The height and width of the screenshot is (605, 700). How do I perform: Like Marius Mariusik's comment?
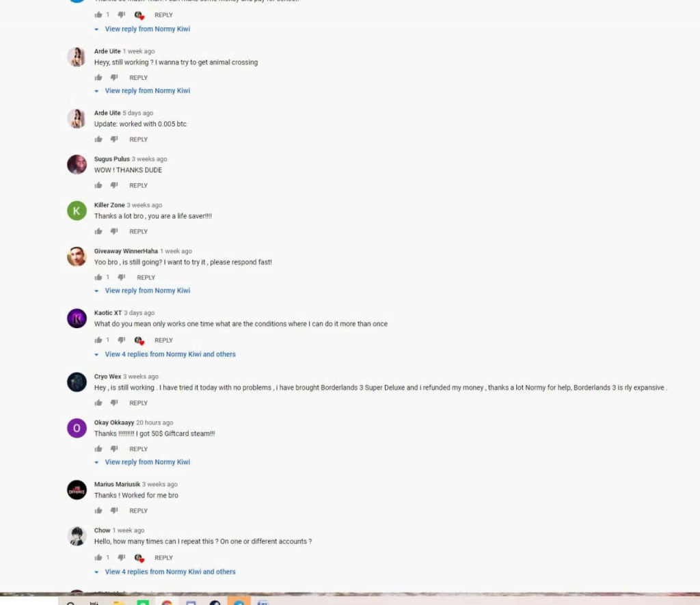pos(98,511)
